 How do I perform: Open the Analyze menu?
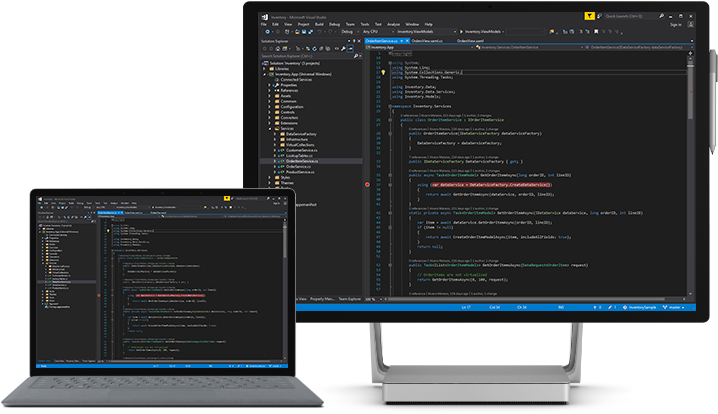coord(393,24)
